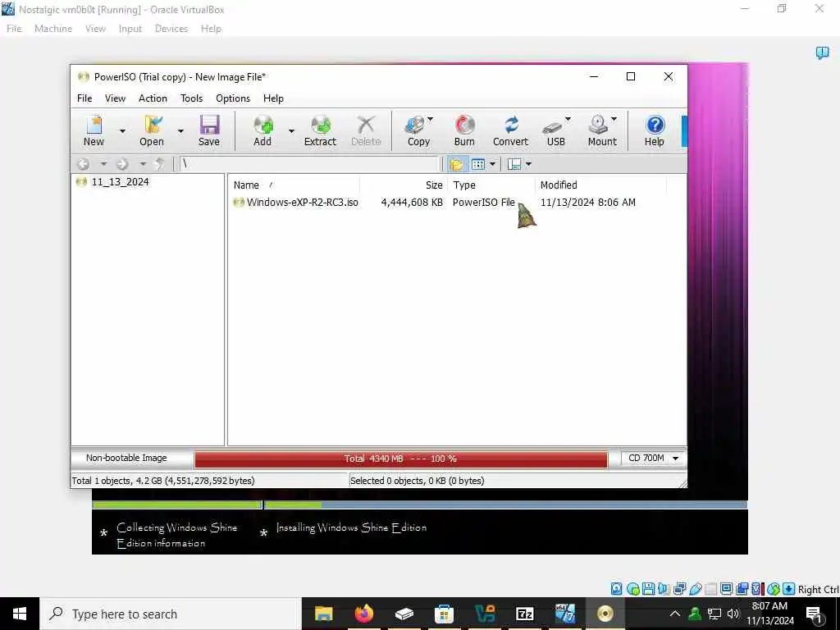This screenshot has width=840, height=630.
Task: Click the USB drive toolbar icon
Action: click(552, 127)
